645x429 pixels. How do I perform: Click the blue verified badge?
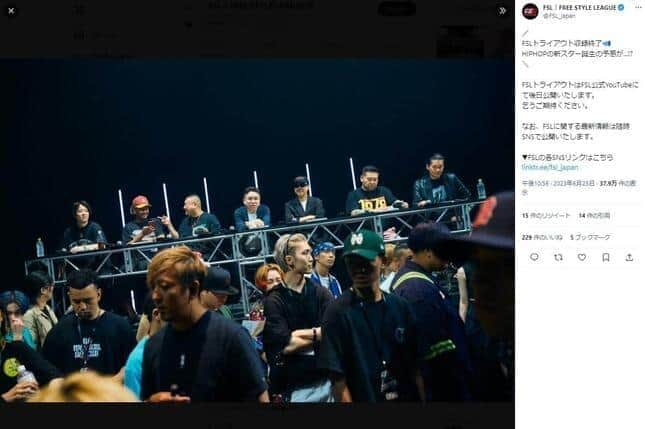click(x=621, y=7)
